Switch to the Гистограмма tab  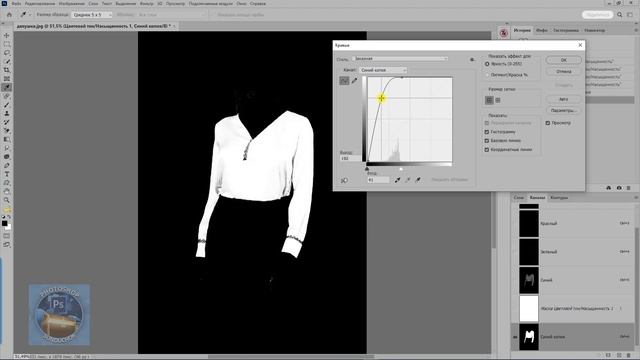click(566, 30)
